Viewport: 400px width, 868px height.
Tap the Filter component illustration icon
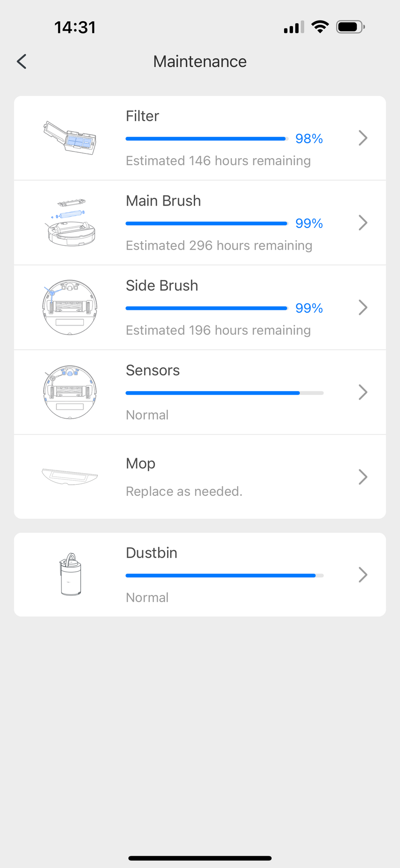(x=70, y=138)
